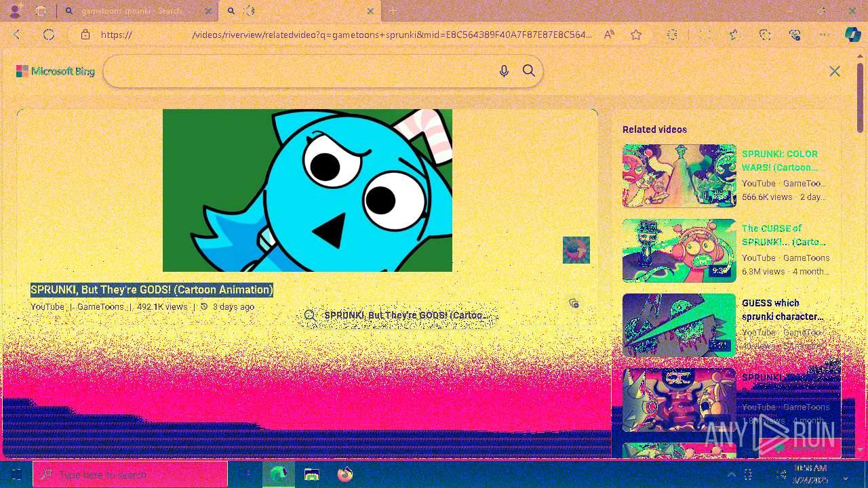The height and width of the screenshot is (488, 868).
Task: Show hidden system tray icons
Action: (x=731, y=474)
